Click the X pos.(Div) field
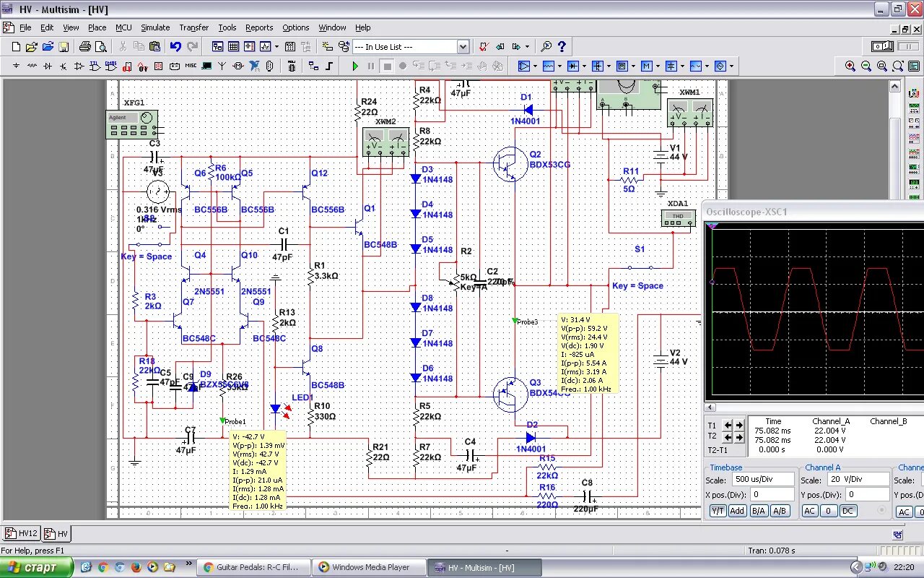924x578 pixels. [772, 495]
